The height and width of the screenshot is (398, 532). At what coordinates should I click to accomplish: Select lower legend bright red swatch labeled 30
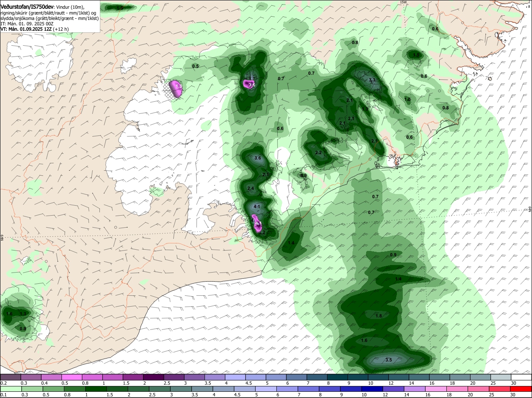click(x=521, y=389)
